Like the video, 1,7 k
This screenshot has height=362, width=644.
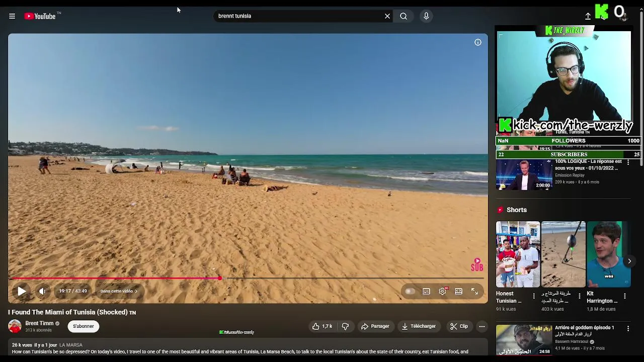322,326
